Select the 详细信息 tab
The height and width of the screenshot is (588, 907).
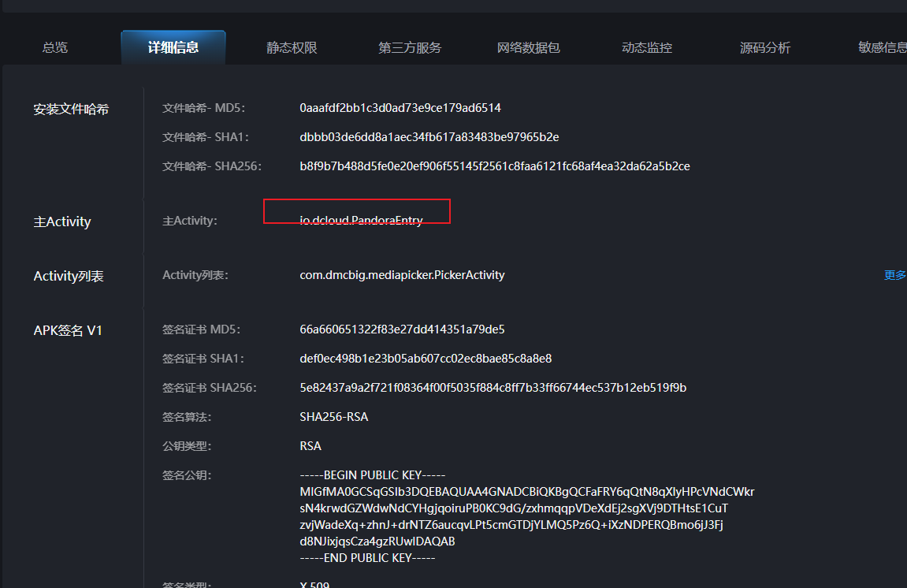(173, 48)
